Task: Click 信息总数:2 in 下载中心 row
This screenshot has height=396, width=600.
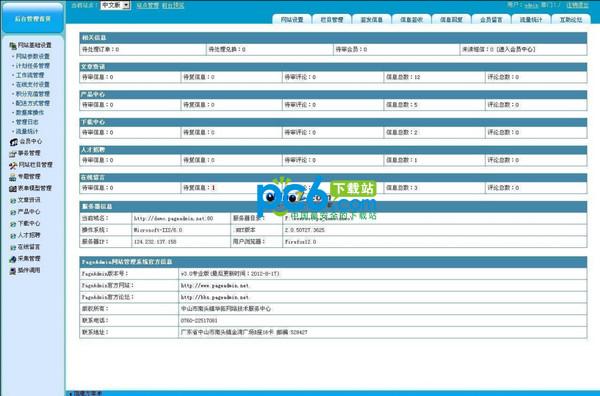Action: tap(401, 132)
